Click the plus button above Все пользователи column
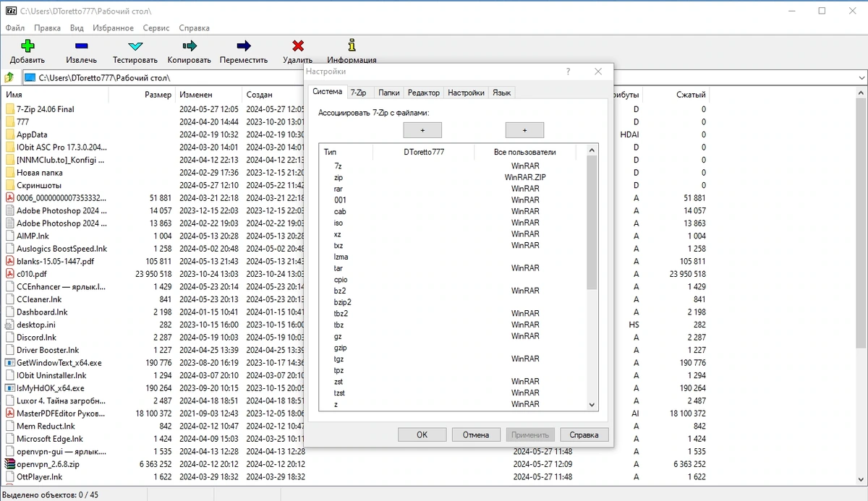The height and width of the screenshot is (501, 868). click(524, 130)
